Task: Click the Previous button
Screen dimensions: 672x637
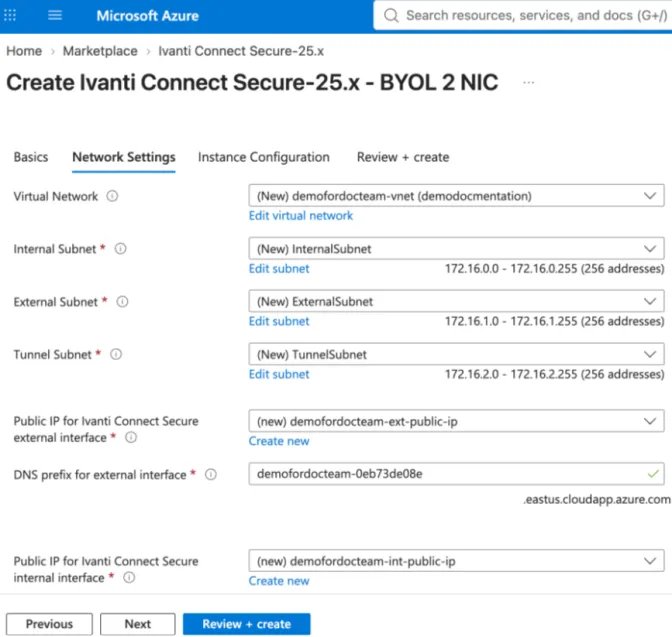Action: tap(49, 624)
